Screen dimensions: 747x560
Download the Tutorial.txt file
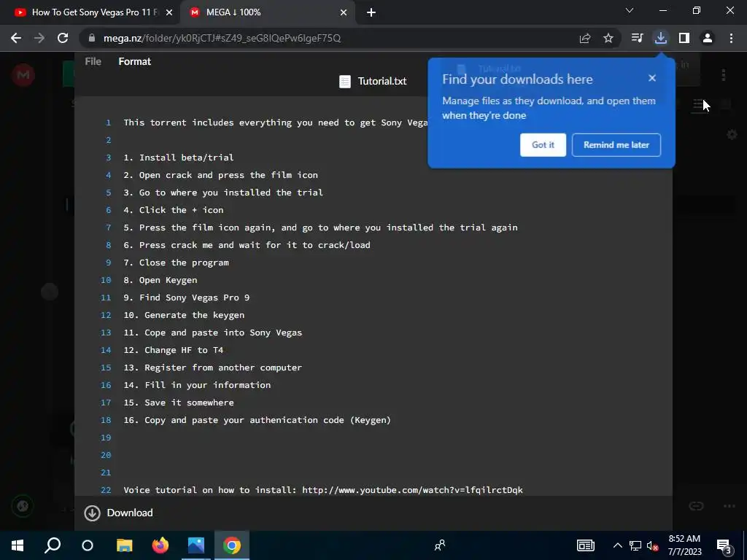pos(119,513)
